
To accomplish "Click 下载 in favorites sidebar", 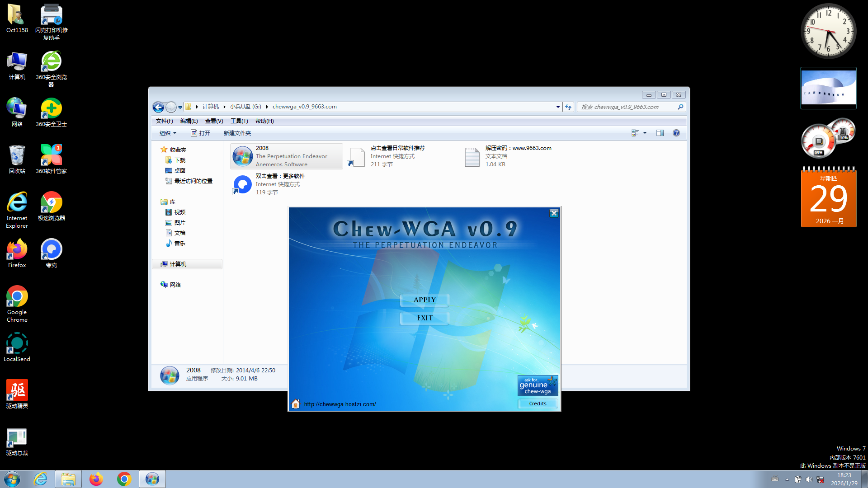I will [179, 160].
